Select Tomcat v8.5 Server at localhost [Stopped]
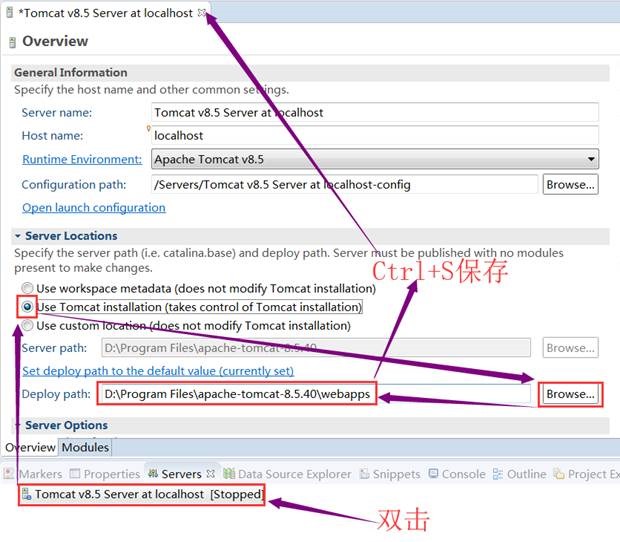This screenshot has width=620, height=542. [x=141, y=494]
